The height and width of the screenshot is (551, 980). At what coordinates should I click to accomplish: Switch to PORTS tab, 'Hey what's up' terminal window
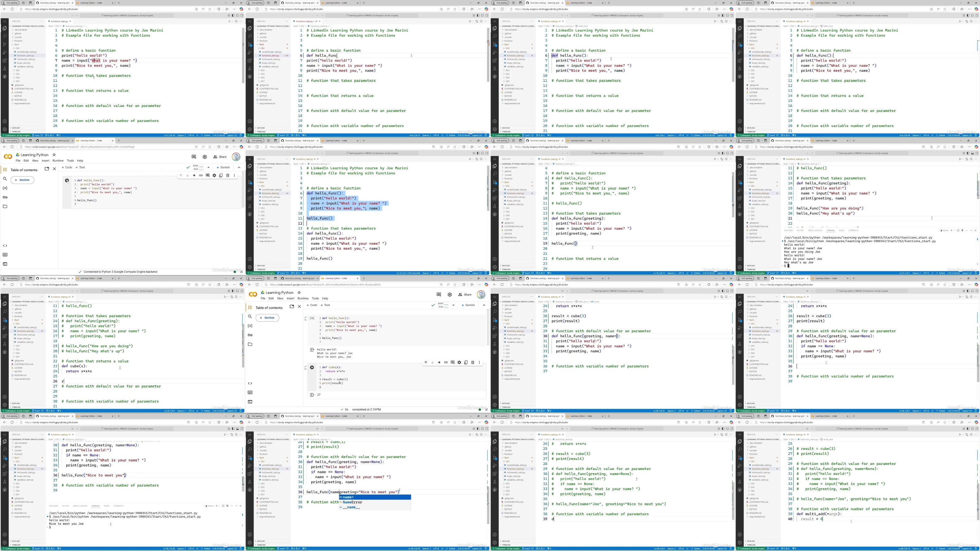(x=842, y=230)
